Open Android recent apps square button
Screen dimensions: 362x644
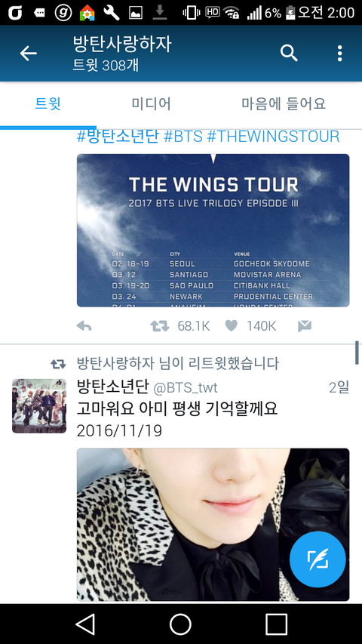pos(276,624)
